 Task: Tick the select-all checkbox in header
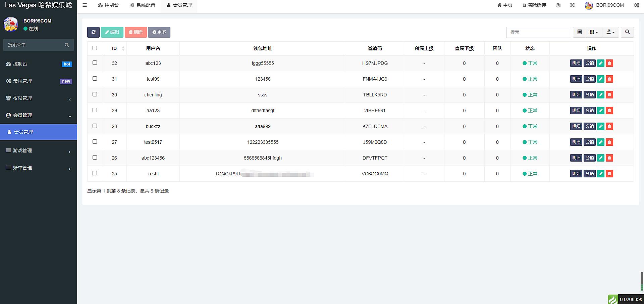pyautogui.click(x=95, y=48)
